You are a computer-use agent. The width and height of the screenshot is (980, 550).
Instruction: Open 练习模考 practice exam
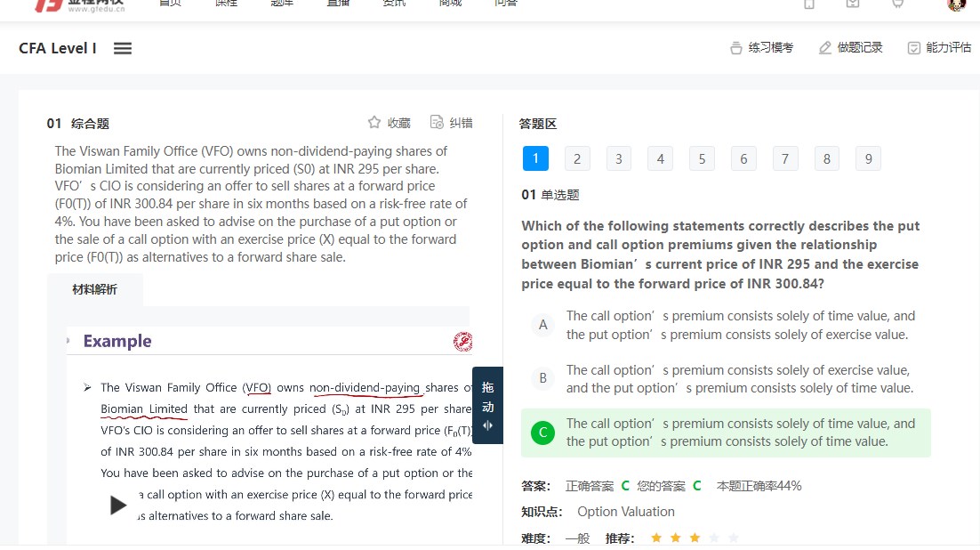(762, 47)
